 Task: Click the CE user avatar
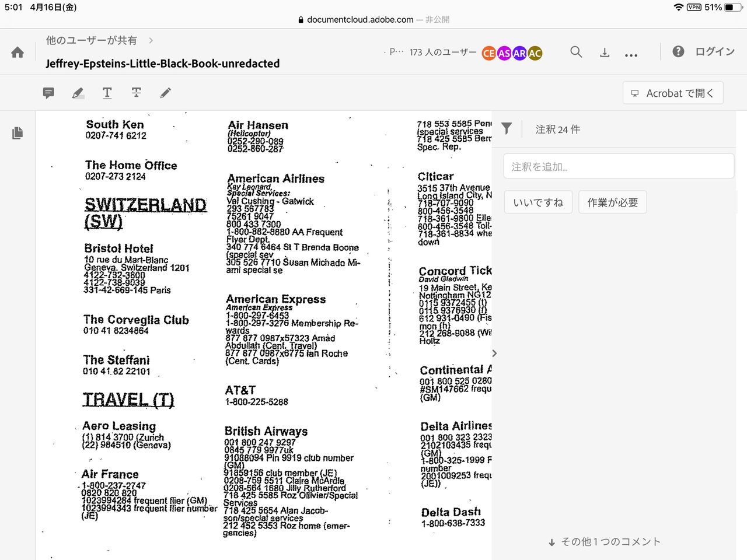point(489,54)
